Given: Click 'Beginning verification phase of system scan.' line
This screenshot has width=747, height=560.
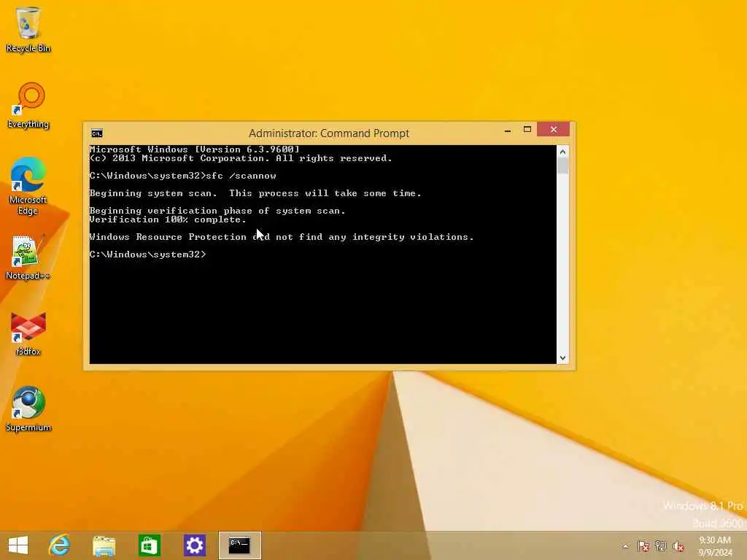Looking at the screenshot, I should tap(217, 211).
